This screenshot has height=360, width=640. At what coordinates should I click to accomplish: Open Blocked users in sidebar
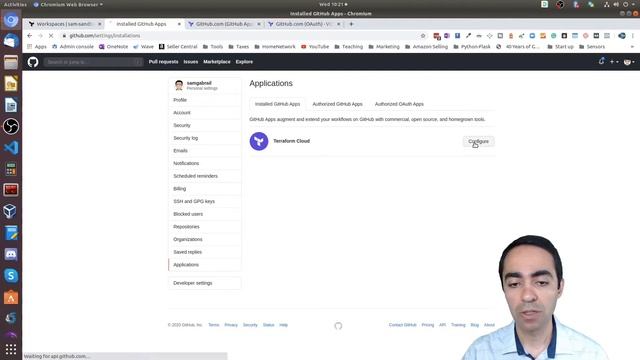[204, 214]
